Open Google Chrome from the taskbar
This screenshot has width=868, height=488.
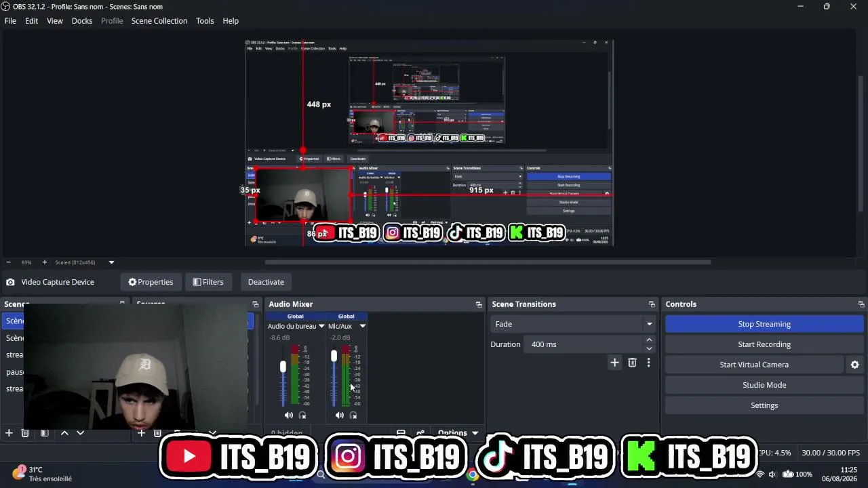[x=473, y=474]
